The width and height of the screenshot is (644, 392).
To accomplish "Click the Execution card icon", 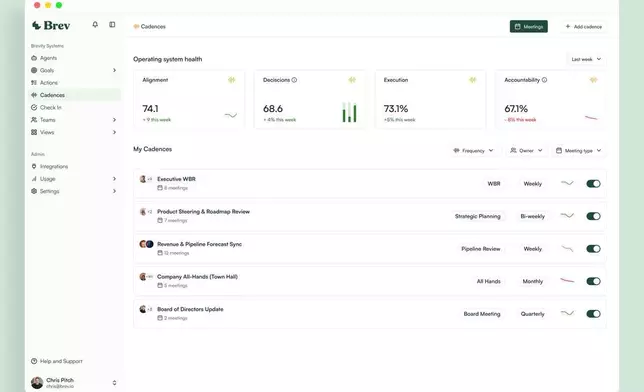I will coord(473,80).
